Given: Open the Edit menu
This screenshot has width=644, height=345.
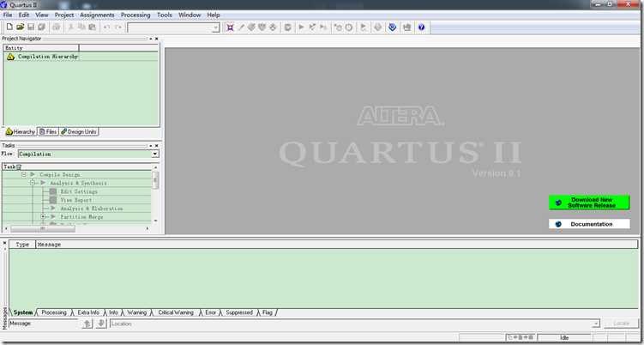Looking at the screenshot, I should pyautogui.click(x=24, y=15).
